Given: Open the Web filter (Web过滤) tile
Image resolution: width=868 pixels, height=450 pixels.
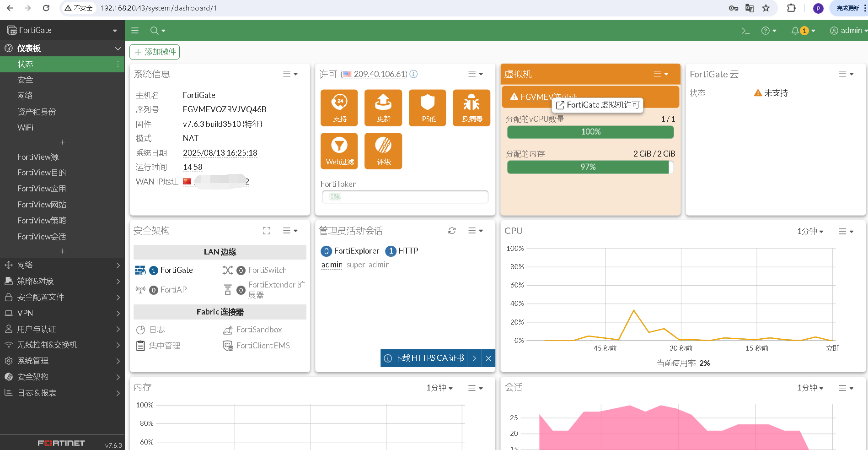Looking at the screenshot, I should (x=339, y=151).
